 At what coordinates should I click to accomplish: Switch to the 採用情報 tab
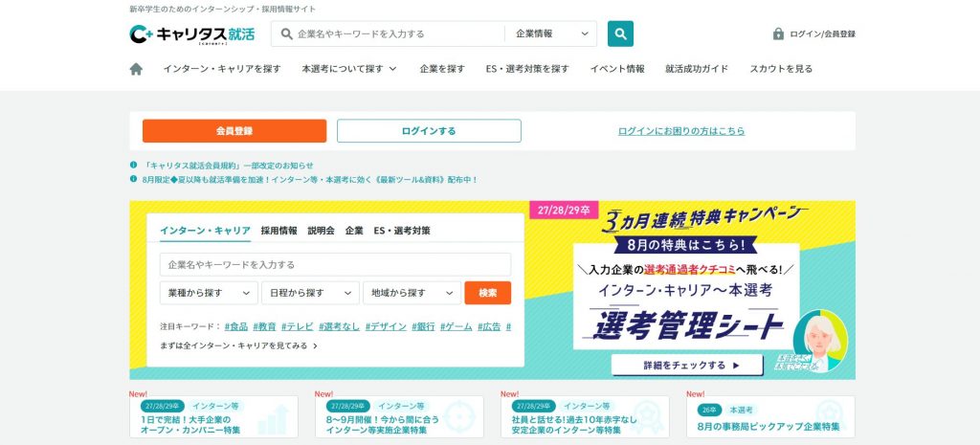tap(278, 231)
